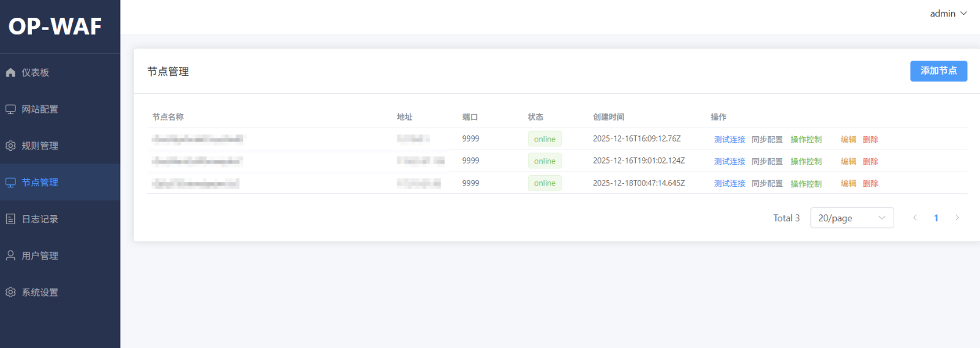The height and width of the screenshot is (348, 980).
Task: Click the 添加节点 button
Action: pyautogui.click(x=938, y=71)
